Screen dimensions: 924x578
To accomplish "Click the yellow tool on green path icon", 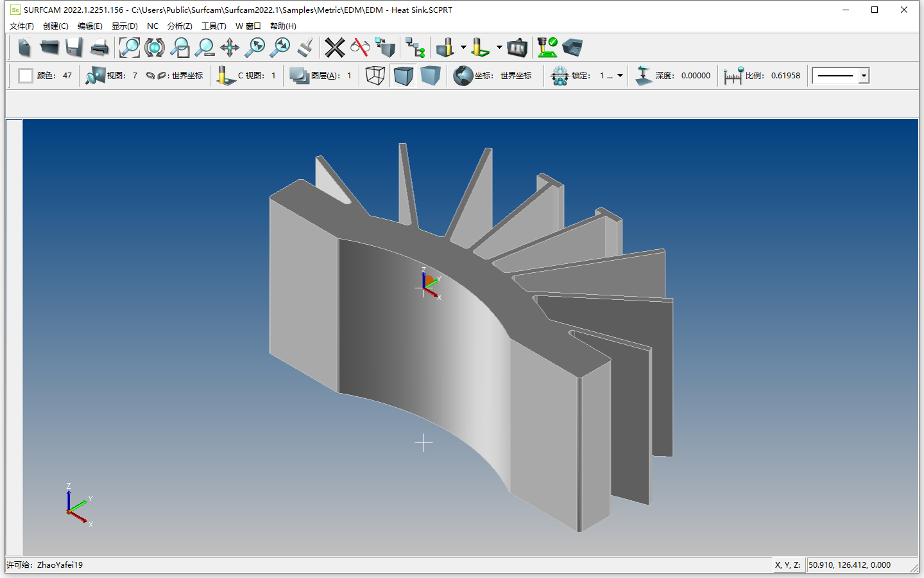I will pyautogui.click(x=481, y=48).
